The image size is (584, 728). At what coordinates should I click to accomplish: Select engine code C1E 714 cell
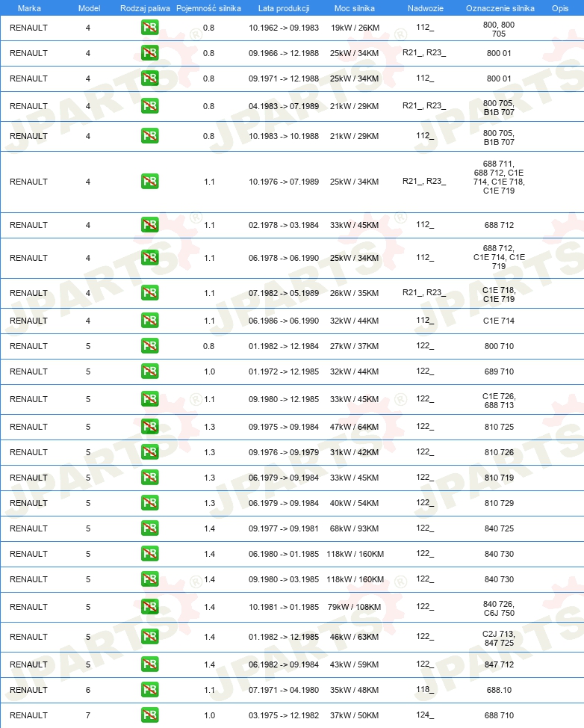click(x=499, y=321)
